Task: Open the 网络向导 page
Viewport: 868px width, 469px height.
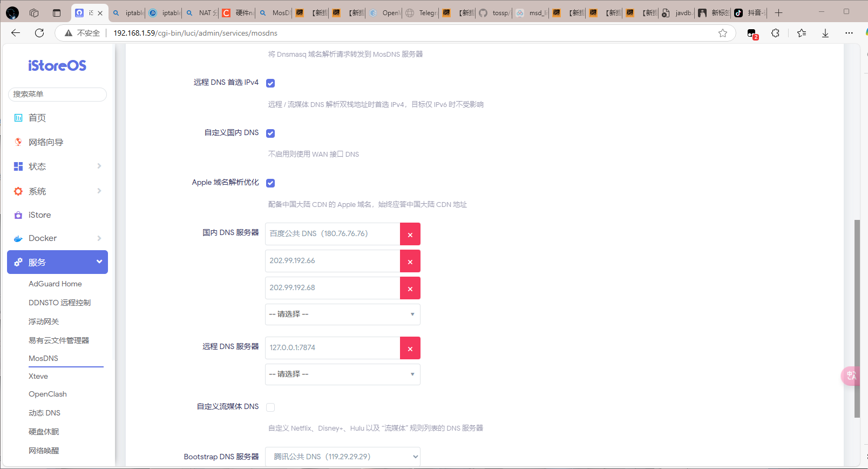Action: 46,142
